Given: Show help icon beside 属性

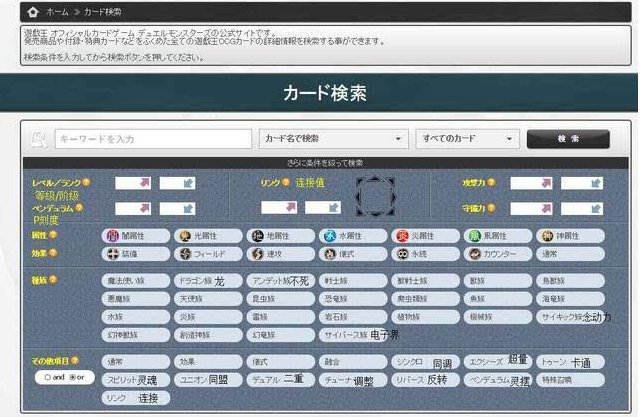Looking at the screenshot, I should tap(53, 235).
